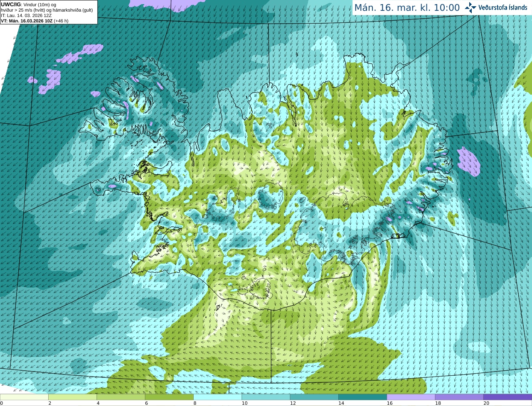Screen dimensions: 532x406
Task: Pick the dark teal 14–16 m/s swatch
Action: [x=362, y=397]
